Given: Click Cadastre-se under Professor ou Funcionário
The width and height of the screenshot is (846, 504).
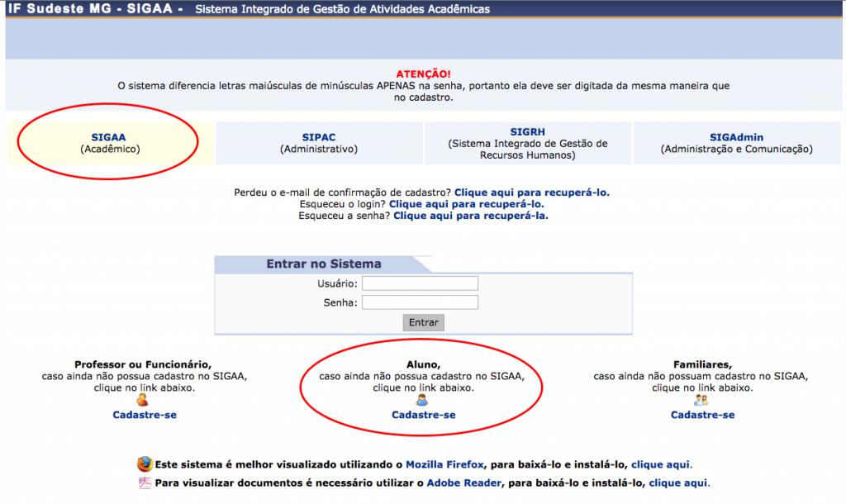Looking at the screenshot, I should coord(145,415).
